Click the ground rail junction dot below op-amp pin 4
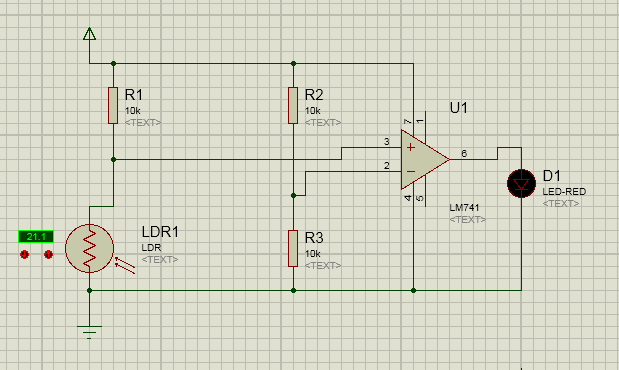This screenshot has height=370, width=619. (413, 290)
